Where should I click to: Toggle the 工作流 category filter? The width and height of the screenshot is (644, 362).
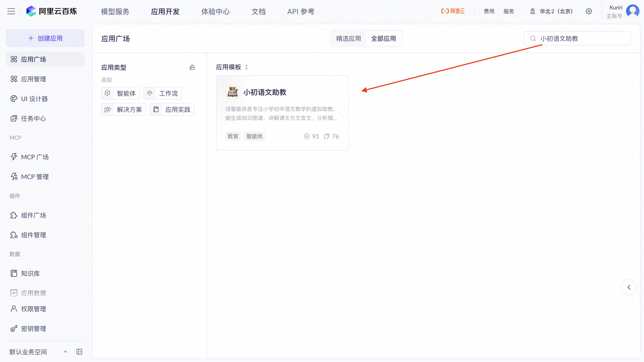[x=162, y=93]
